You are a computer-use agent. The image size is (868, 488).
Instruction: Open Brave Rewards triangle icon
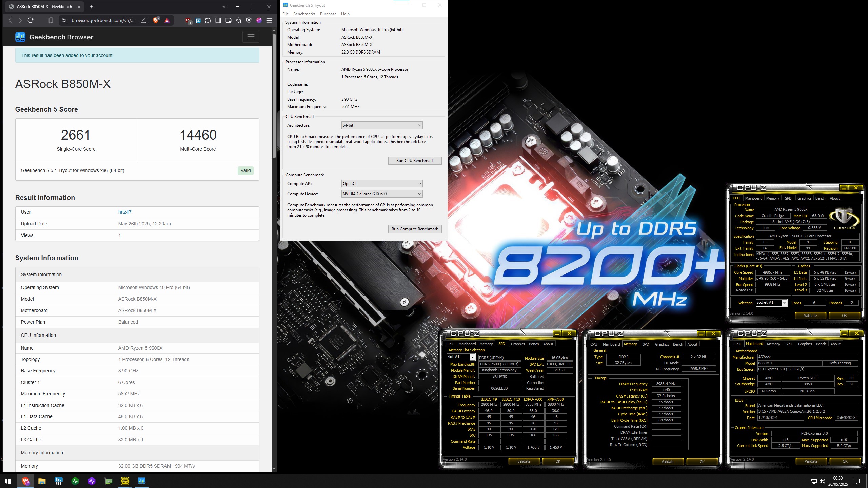pos(167,20)
